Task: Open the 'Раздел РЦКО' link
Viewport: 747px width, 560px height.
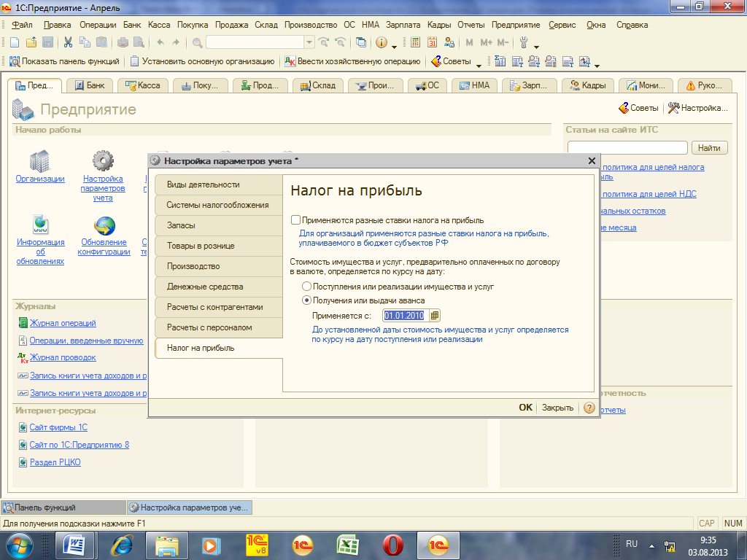Action: coord(55,462)
